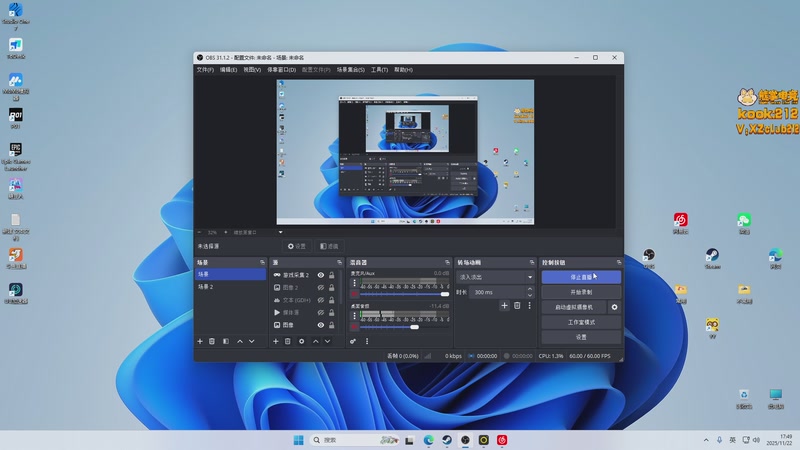
Task: Open advanced audio properties gear in mixer
Action: point(353,341)
